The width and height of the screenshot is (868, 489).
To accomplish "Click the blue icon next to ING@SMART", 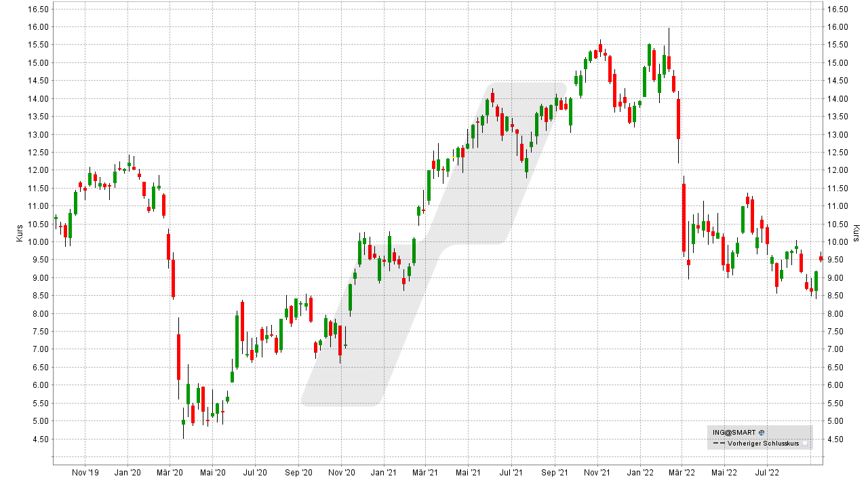I will coord(762,432).
